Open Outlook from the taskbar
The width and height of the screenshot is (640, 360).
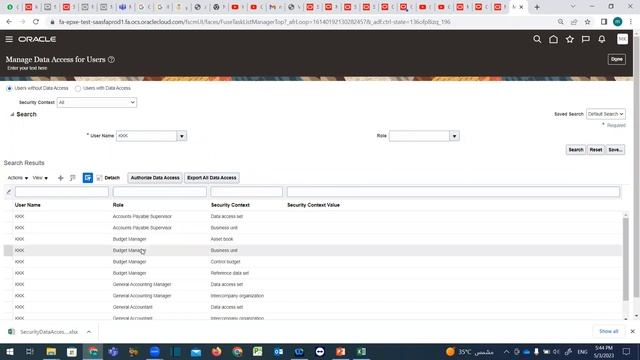278,351
